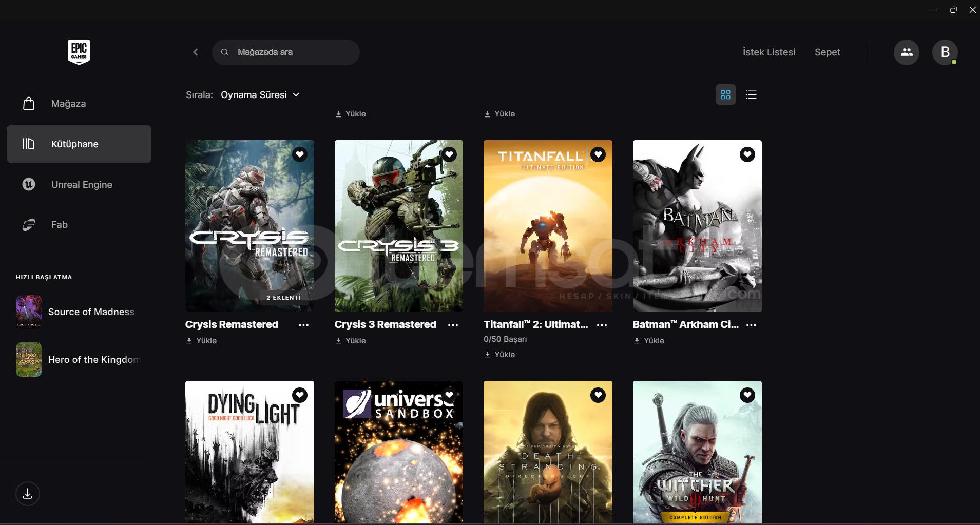Go back with the left arrow

click(x=196, y=52)
